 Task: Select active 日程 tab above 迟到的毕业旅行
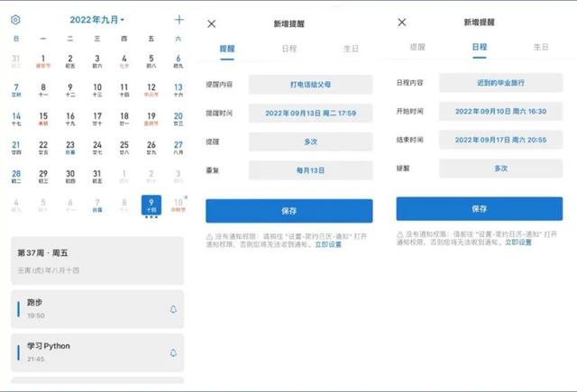[480, 47]
